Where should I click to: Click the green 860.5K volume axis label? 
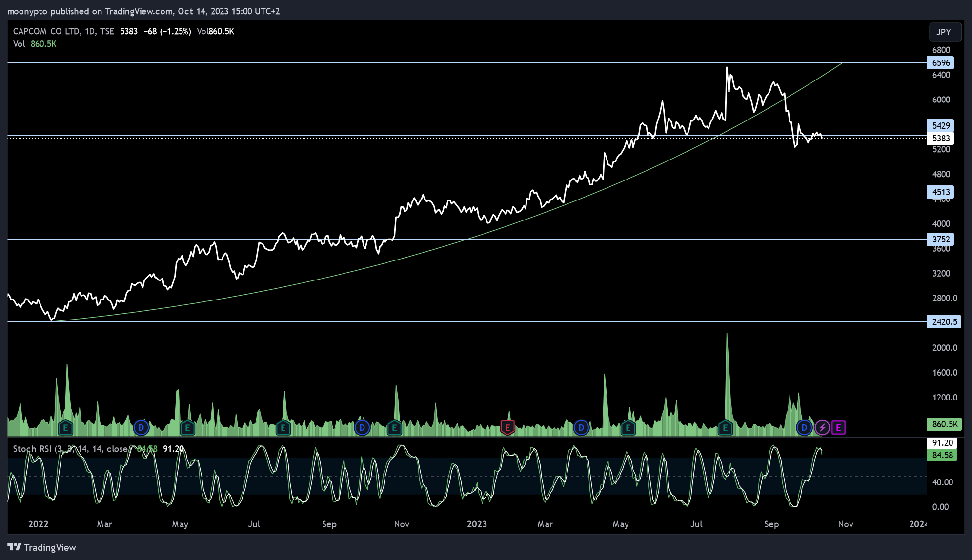point(944,424)
